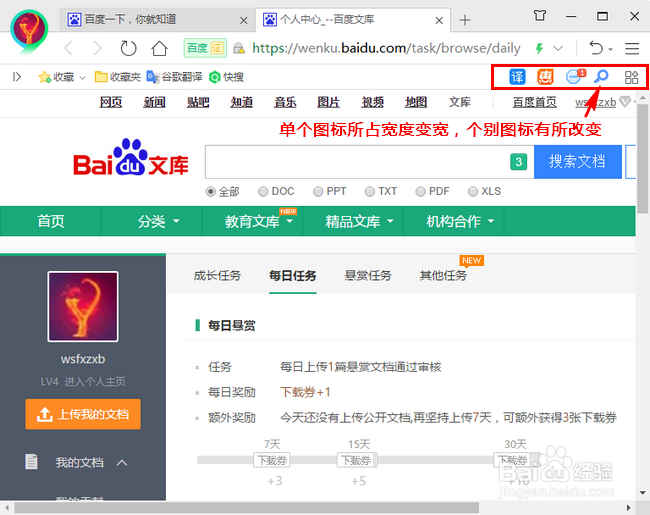Open the 收藏夹 folder
Image resolution: width=650 pixels, height=515 pixels.
(x=117, y=77)
